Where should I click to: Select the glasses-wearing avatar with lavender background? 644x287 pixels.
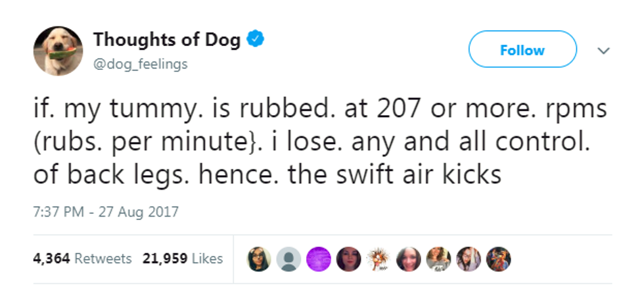pyautogui.click(x=468, y=259)
